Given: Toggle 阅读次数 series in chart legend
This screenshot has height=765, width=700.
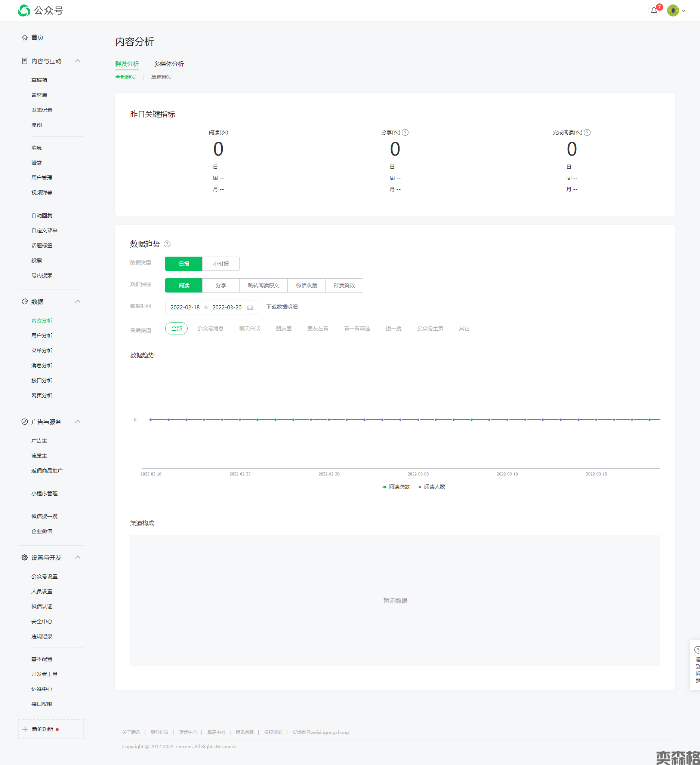Looking at the screenshot, I should 395,487.
